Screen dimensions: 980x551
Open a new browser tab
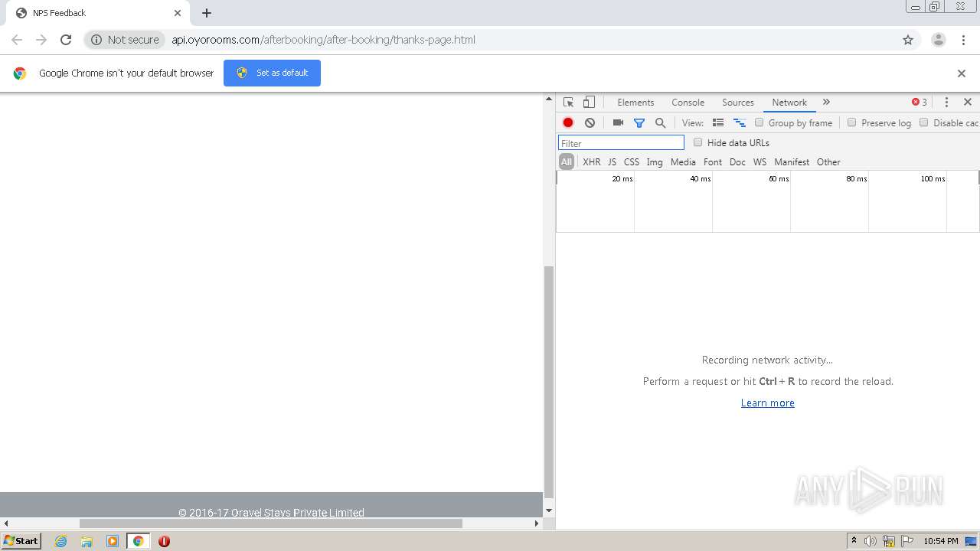[x=207, y=13]
